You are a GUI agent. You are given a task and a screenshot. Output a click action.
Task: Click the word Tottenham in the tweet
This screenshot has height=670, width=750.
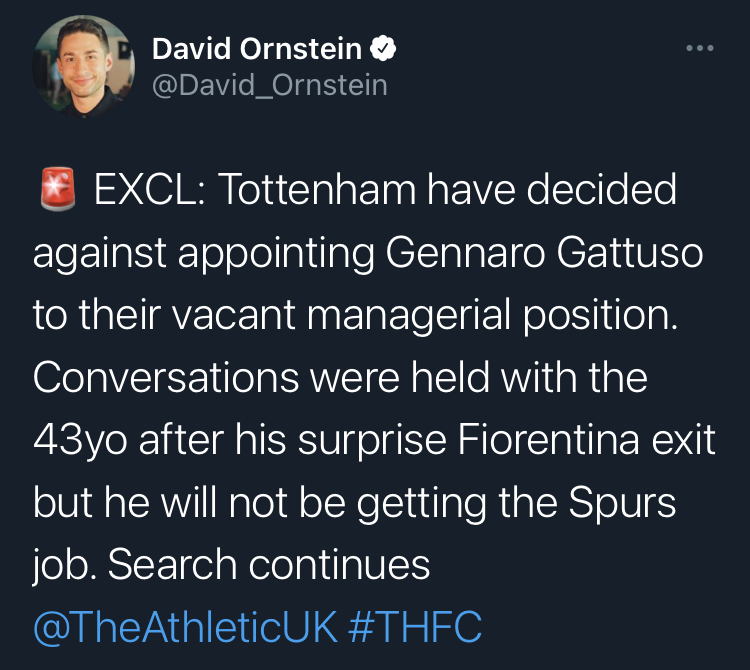tap(320, 190)
